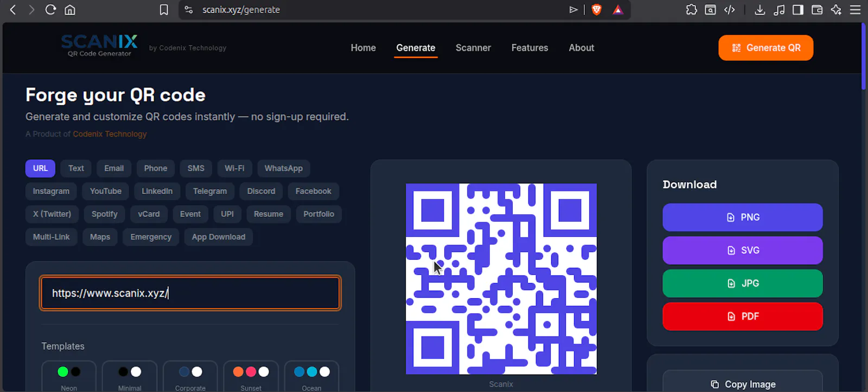Open the Home nav link
The image size is (868, 392).
(x=363, y=48)
